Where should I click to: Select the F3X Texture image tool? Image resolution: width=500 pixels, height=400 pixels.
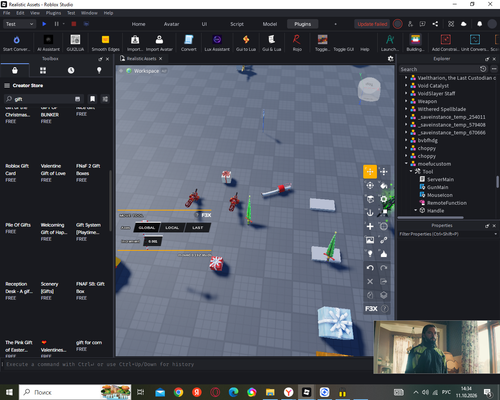370,240
